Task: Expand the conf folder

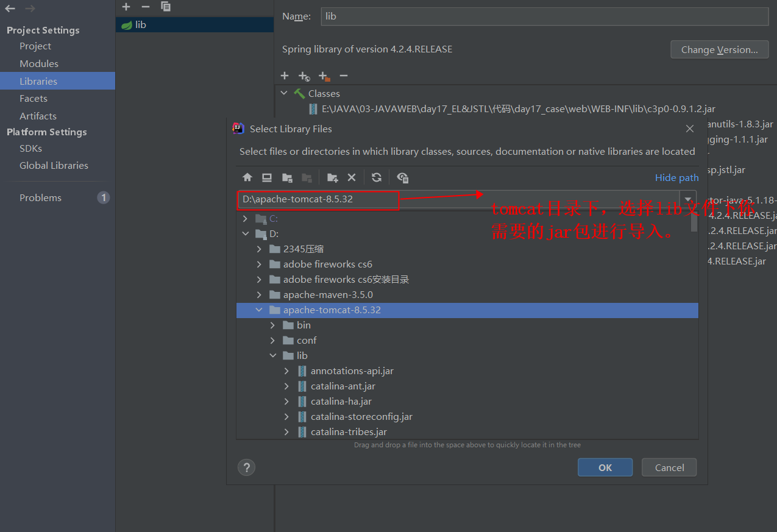Action: point(272,341)
